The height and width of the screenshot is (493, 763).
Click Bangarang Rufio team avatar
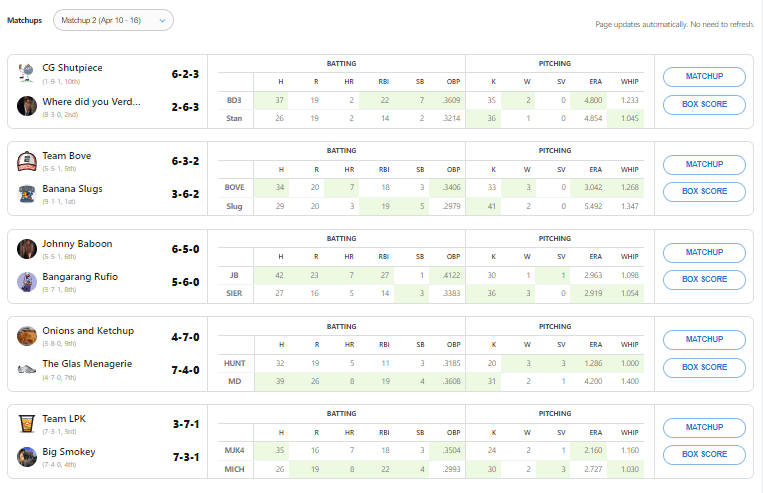pos(27,281)
